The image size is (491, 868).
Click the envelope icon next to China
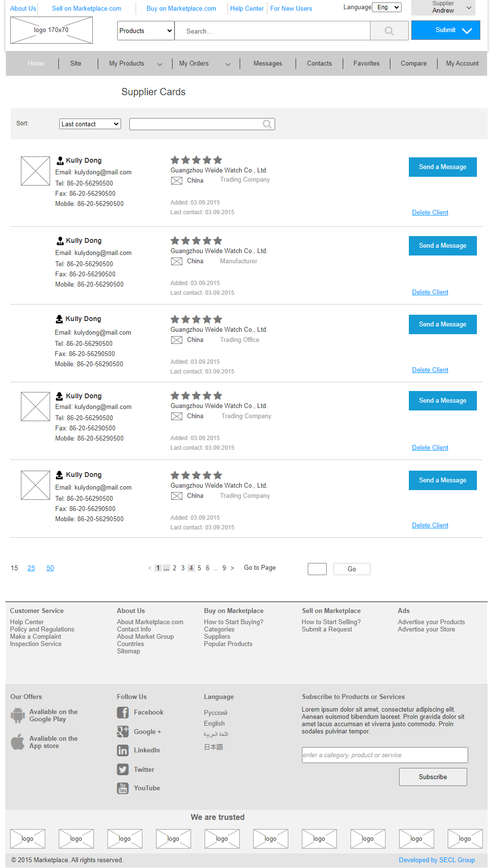(176, 180)
